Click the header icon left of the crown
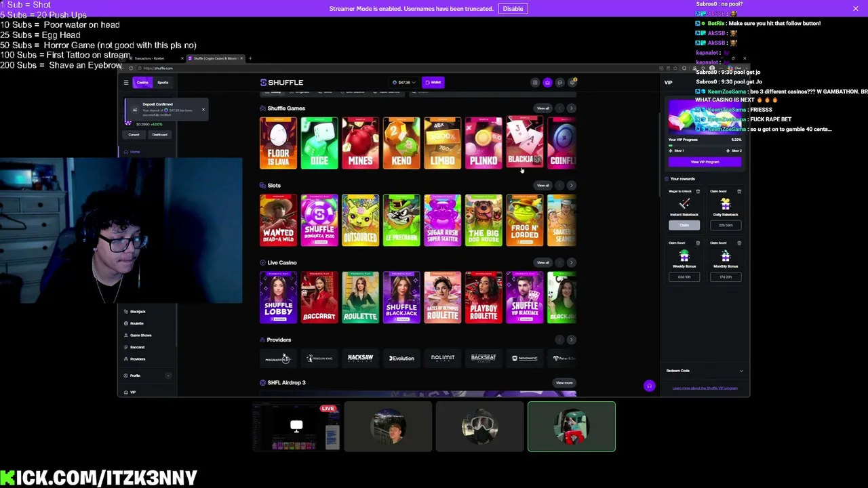 535,83
